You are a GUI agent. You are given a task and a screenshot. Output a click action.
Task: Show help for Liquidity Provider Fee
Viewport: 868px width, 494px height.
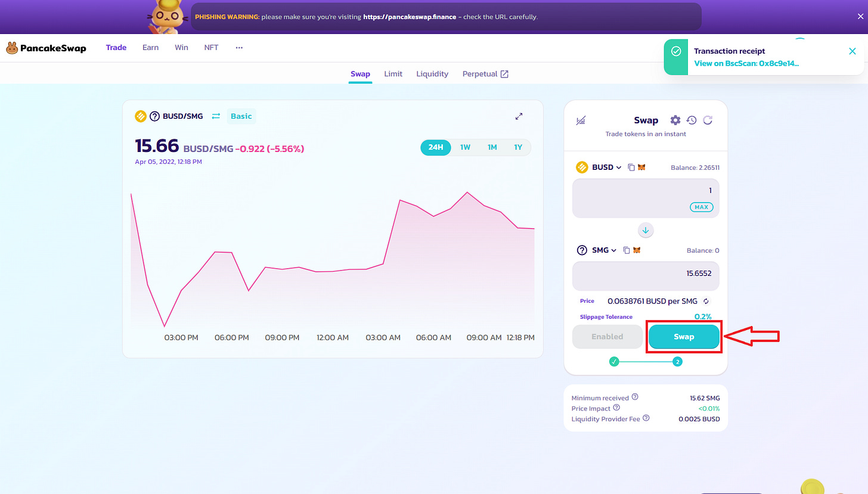click(646, 418)
